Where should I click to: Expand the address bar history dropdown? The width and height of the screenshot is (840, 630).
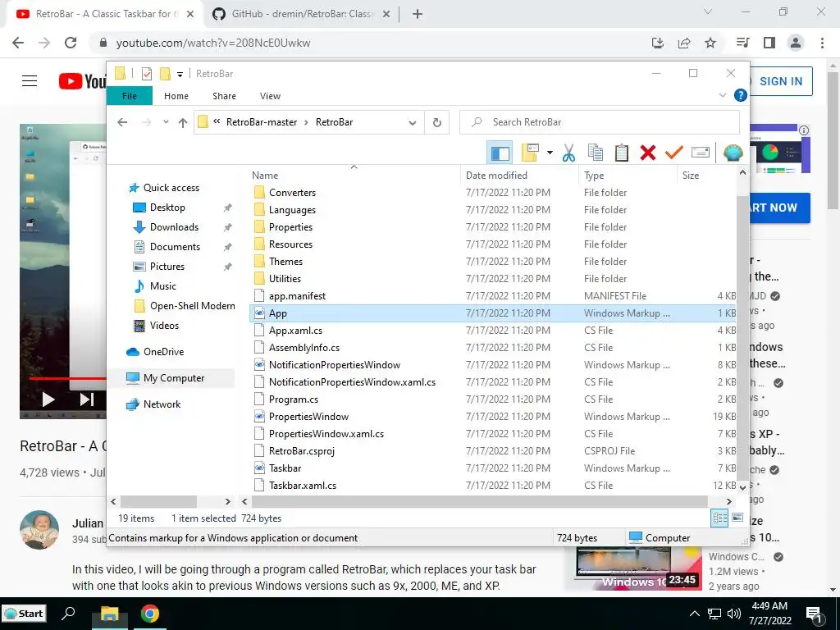(x=413, y=123)
